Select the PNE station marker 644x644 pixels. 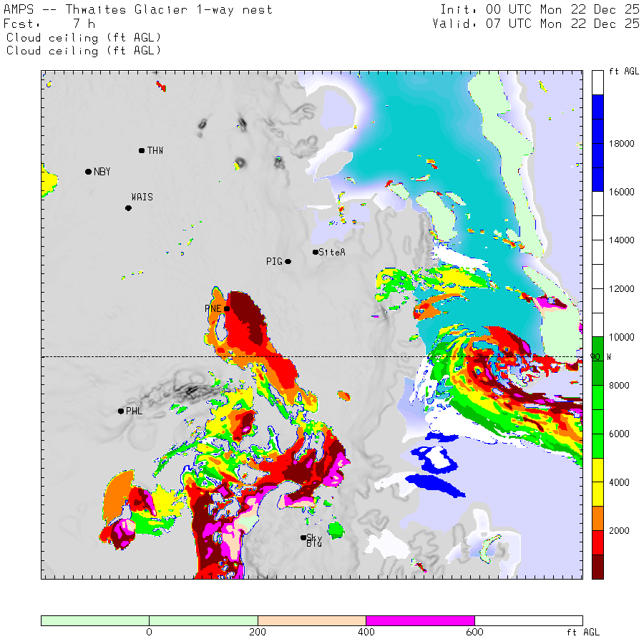pyautogui.click(x=227, y=309)
